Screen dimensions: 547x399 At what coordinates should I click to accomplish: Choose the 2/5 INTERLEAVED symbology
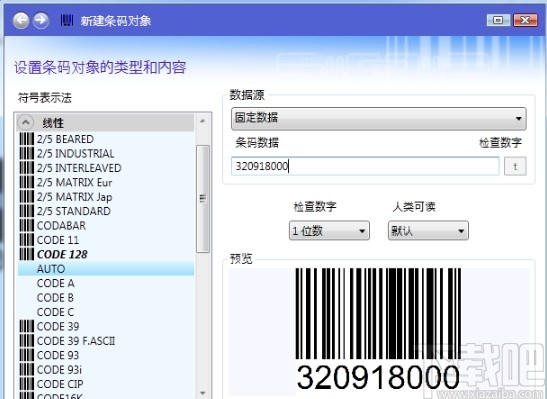[x=79, y=168]
